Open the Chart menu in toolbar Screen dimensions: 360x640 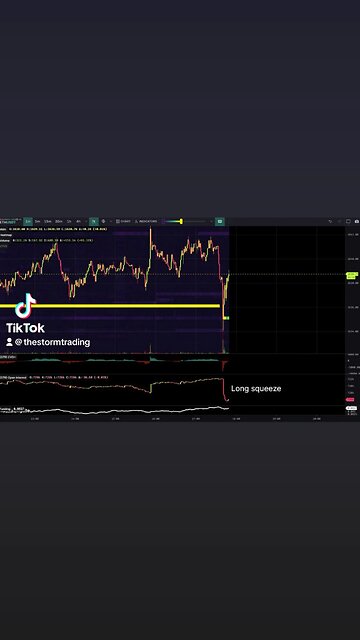click(x=123, y=221)
